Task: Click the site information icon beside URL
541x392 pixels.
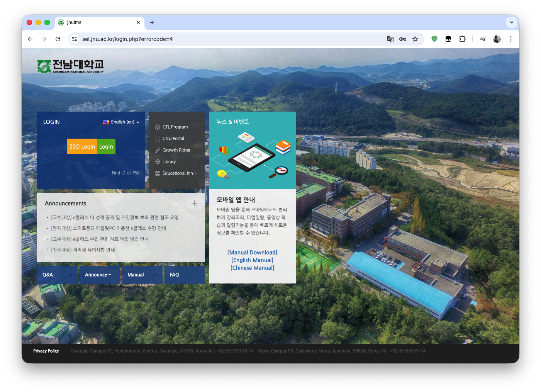Action: tap(75, 39)
